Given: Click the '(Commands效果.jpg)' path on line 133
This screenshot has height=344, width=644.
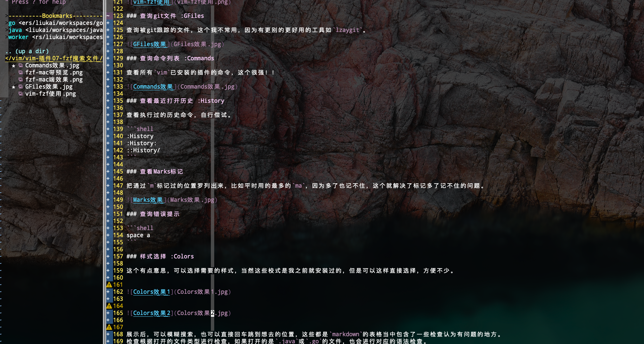Looking at the screenshot, I should tap(207, 87).
